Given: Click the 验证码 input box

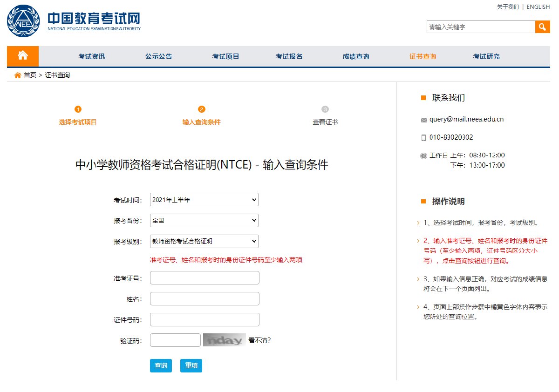Looking at the screenshot, I should tap(175, 340).
